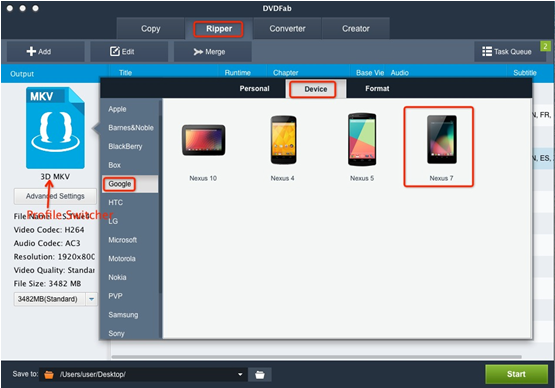Screen dimensions: 555x388
Task: Click the File Size: 3482 MB text
Action: [47, 284]
